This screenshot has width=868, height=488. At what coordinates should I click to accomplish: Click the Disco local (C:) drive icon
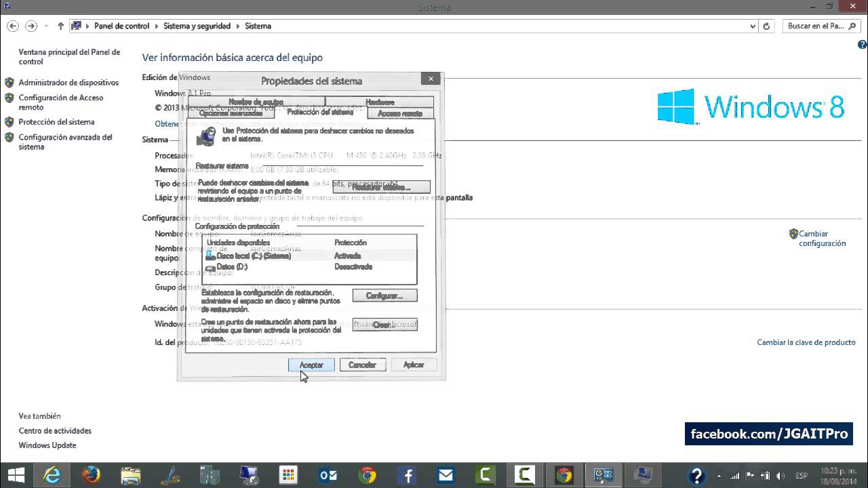pyautogui.click(x=210, y=256)
